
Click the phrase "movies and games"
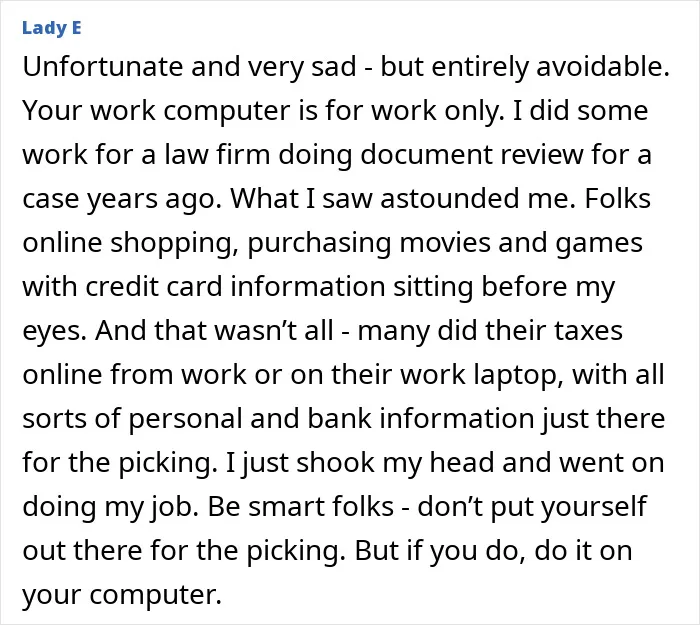(x=521, y=242)
